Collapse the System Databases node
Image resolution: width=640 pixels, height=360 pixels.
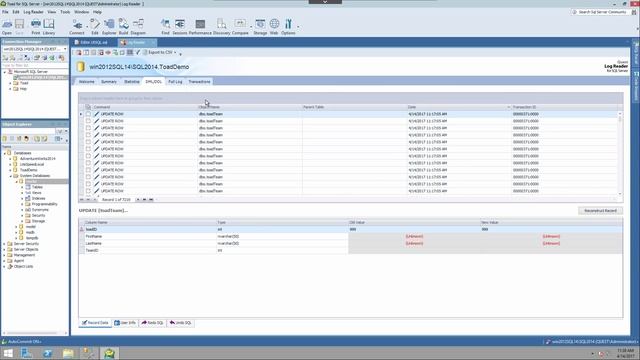point(11,176)
